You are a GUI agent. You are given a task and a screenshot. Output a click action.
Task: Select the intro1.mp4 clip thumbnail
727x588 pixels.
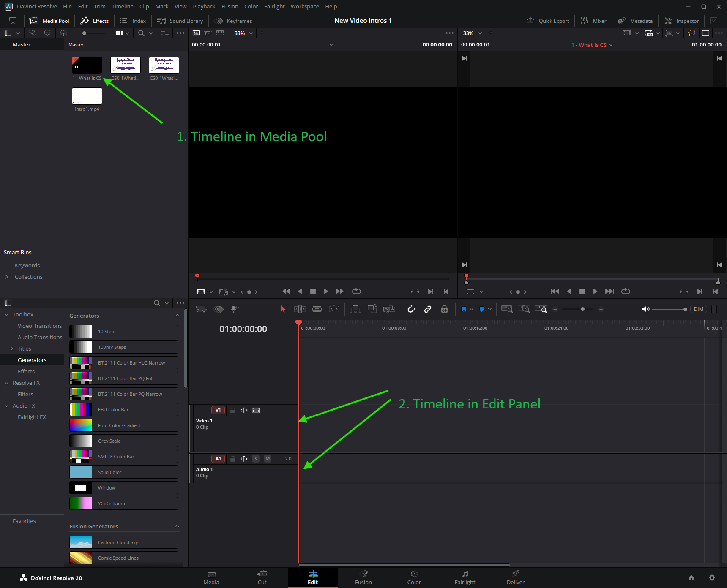(x=87, y=96)
